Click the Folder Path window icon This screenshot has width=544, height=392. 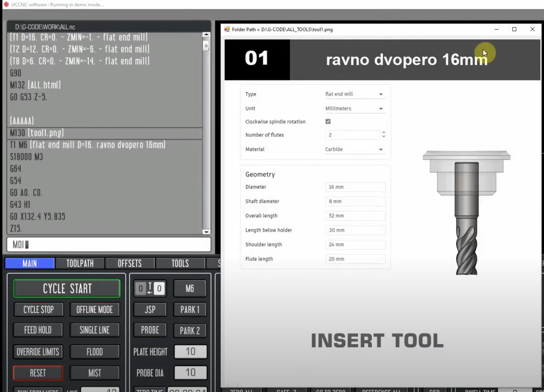pyautogui.click(x=227, y=29)
